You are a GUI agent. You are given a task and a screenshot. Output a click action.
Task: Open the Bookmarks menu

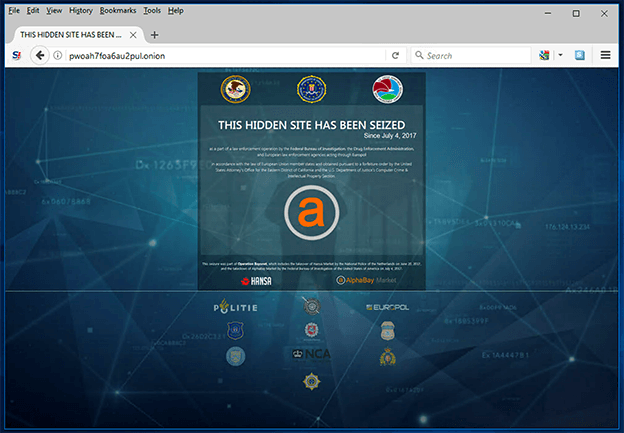pos(118,11)
